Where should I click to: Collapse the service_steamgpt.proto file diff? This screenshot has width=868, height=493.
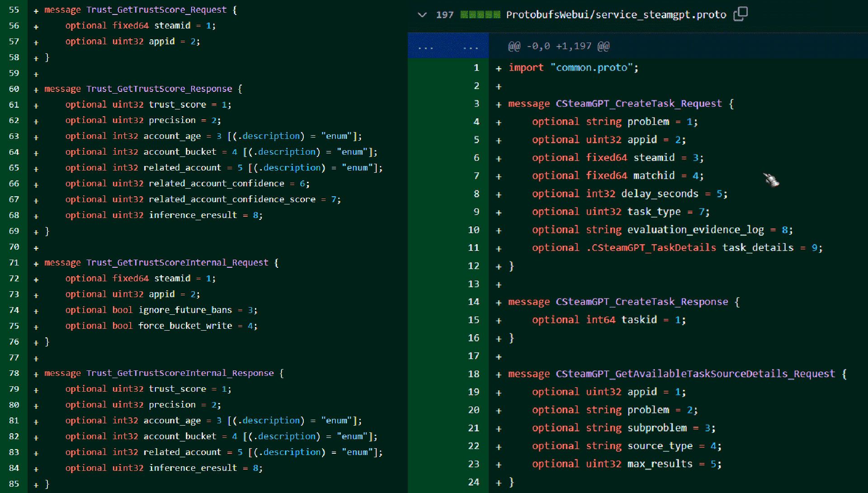422,15
